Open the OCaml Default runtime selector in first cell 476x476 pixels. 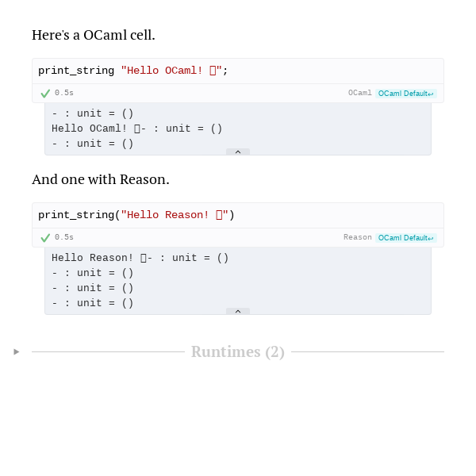tap(406, 94)
